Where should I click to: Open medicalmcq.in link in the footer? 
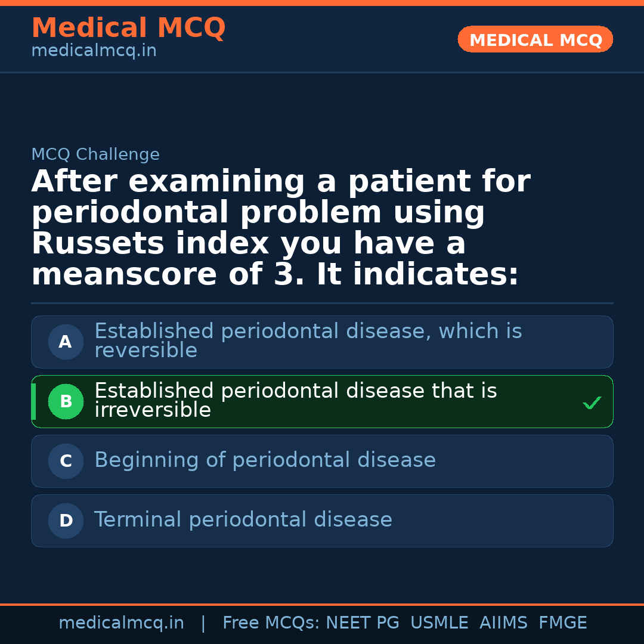pos(121,623)
